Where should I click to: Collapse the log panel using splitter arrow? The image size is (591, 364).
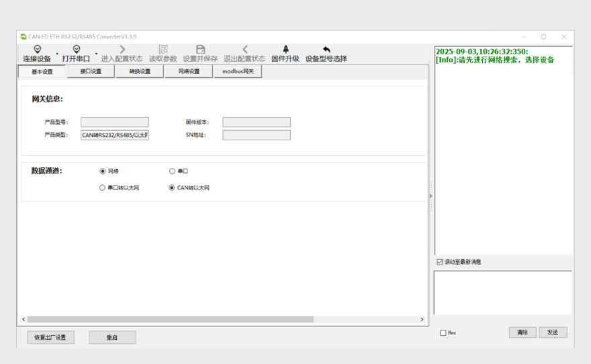click(430, 196)
